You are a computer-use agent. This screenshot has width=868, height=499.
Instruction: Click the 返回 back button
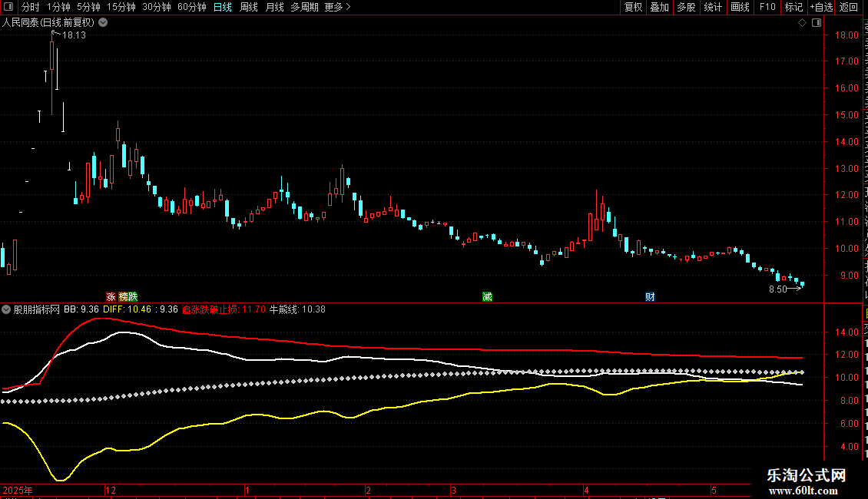coord(849,7)
